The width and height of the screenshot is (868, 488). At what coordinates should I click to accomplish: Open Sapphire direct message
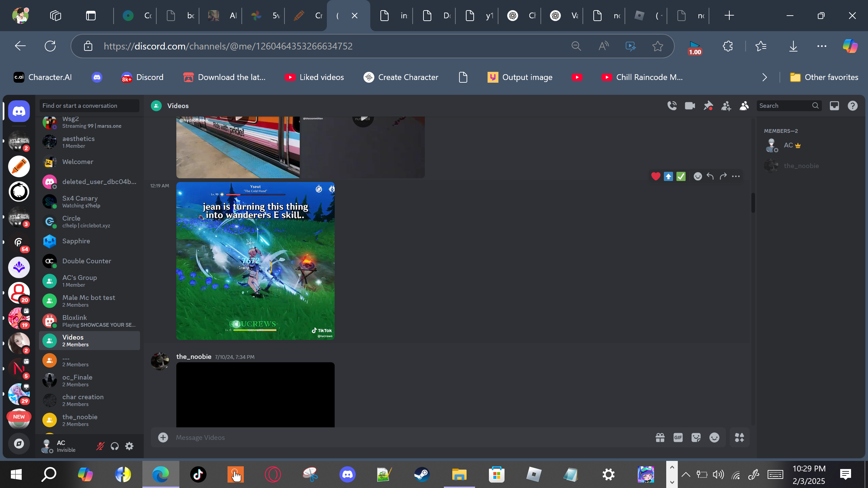click(90, 241)
